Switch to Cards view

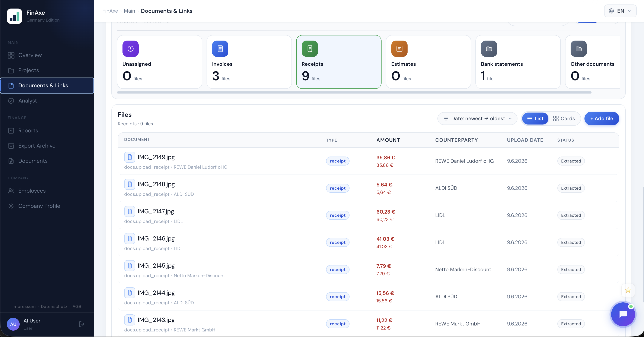pyautogui.click(x=564, y=119)
